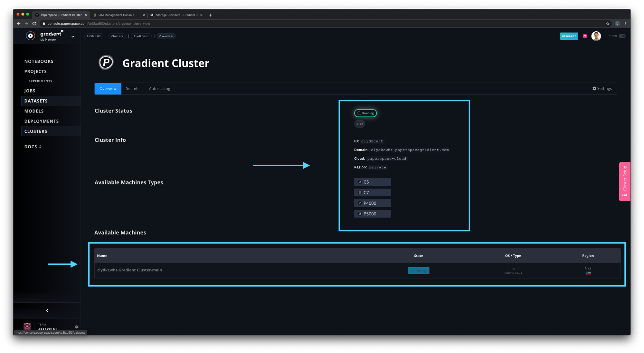Open the Docs external link
Screen dimensions: 644x353
click(33, 147)
